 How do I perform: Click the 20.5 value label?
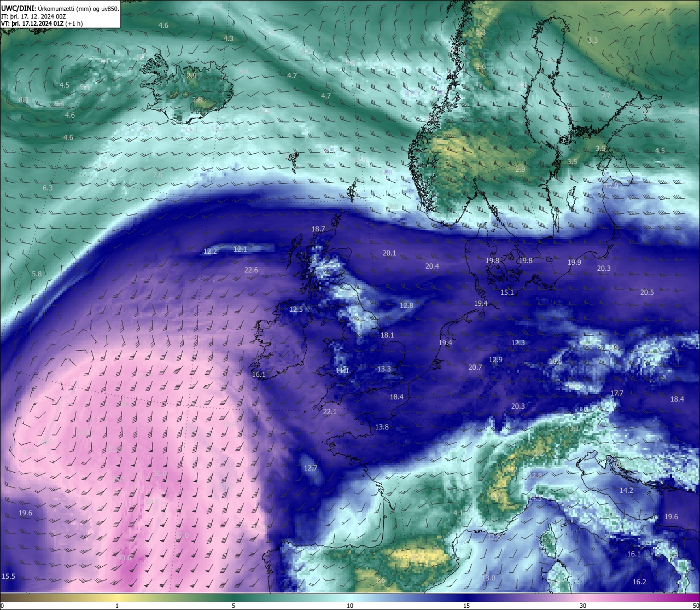coord(647,293)
